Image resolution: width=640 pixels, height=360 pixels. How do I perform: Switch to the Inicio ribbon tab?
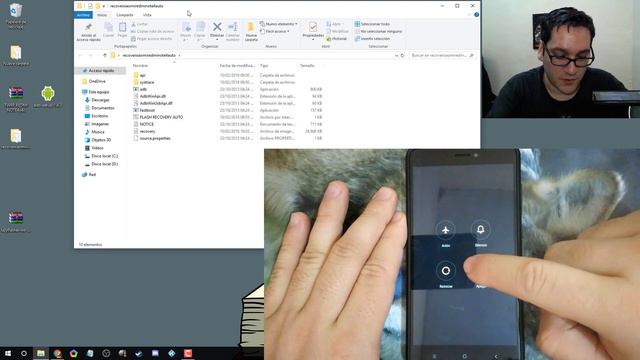point(102,15)
